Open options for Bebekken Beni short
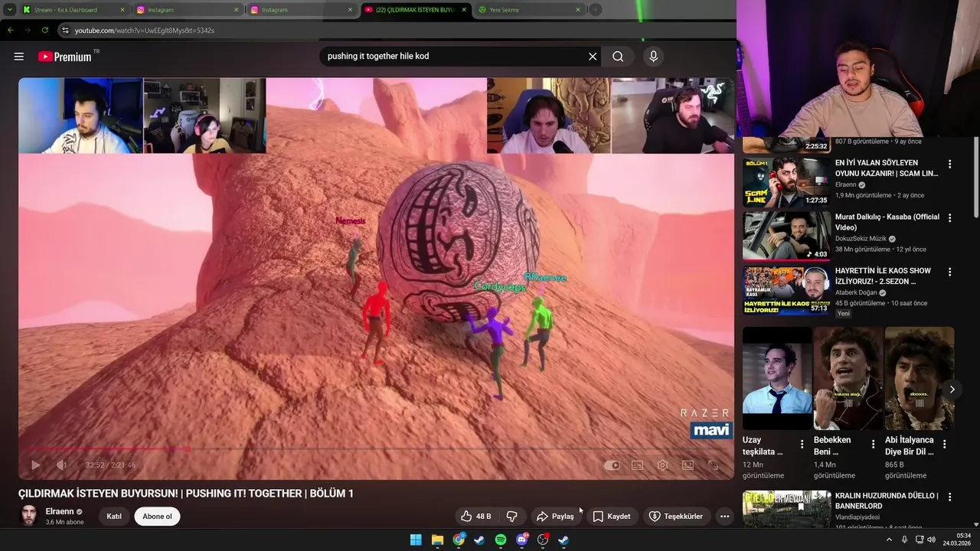 pyautogui.click(x=874, y=444)
